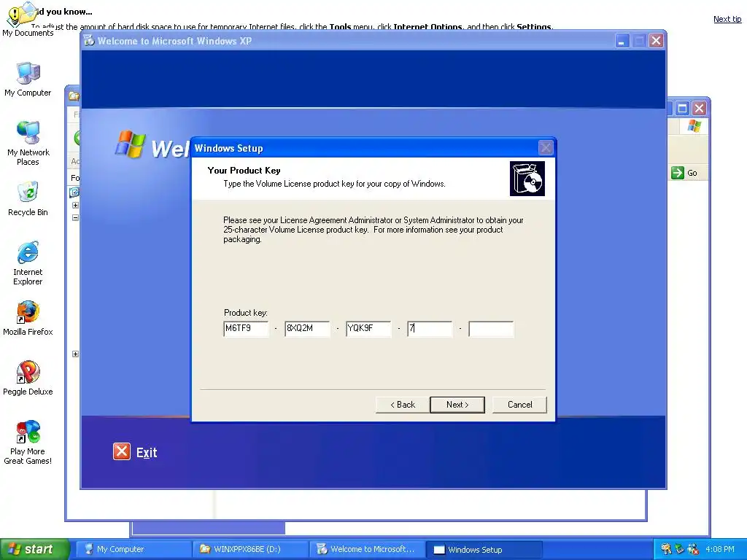747x560 pixels.
Task: Expand the lower plus tree node in Explorer sidebar
Action: point(75,354)
